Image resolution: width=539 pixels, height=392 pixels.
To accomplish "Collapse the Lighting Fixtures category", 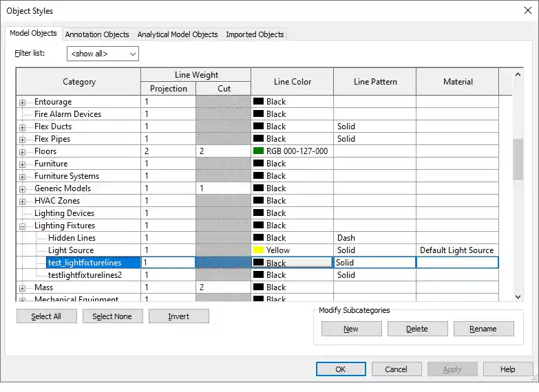I will click(22, 226).
